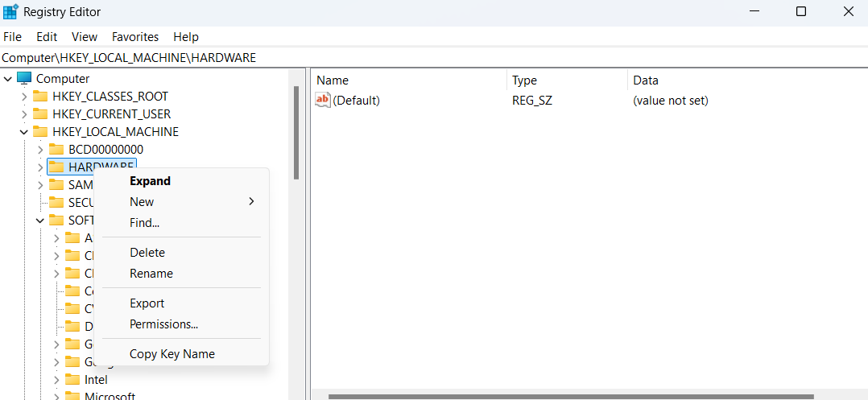The image size is (868, 400).
Task: Collapse the SOFT key chevron
Action: (40, 221)
